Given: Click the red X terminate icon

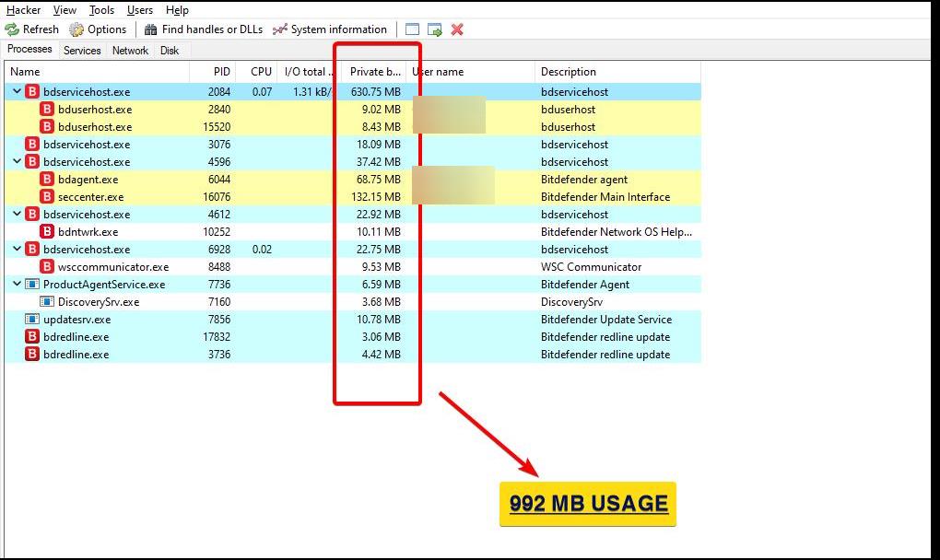Looking at the screenshot, I should click(x=457, y=29).
